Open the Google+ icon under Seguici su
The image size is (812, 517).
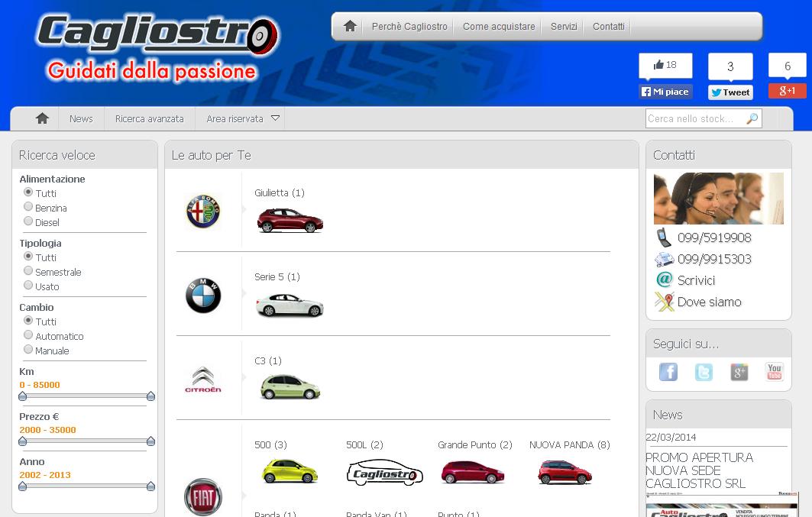tap(739, 372)
